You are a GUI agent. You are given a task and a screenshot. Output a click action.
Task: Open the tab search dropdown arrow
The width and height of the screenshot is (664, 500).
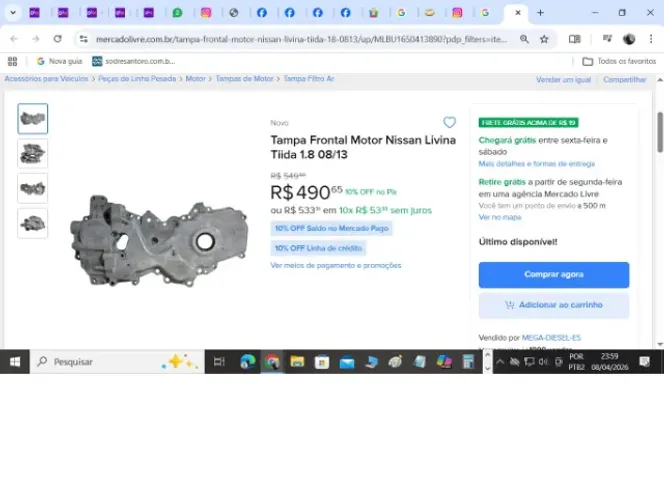tap(13, 13)
